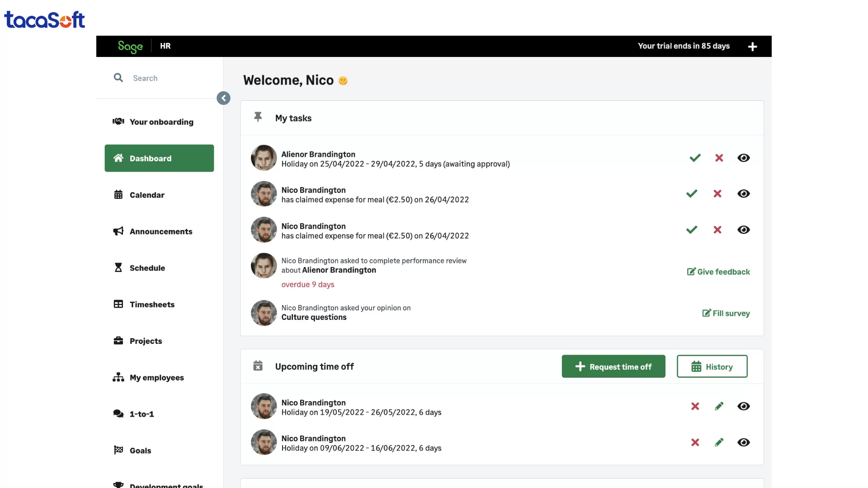Image resolution: width=868 pixels, height=488 pixels.
Task: Reject Alienor Brandington's holiday request with the red X
Action: 719,158
